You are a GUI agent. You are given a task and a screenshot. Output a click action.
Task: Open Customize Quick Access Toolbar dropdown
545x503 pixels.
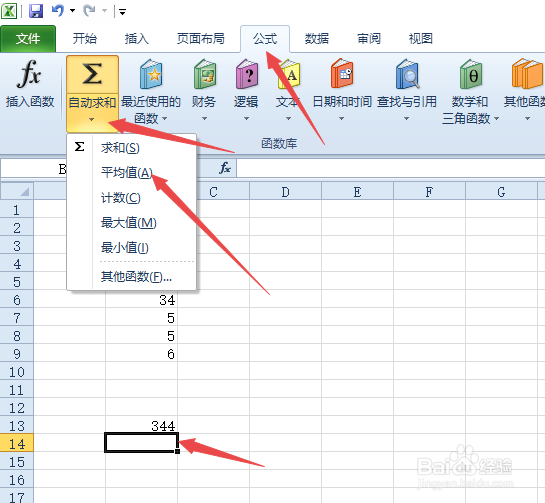(122, 12)
